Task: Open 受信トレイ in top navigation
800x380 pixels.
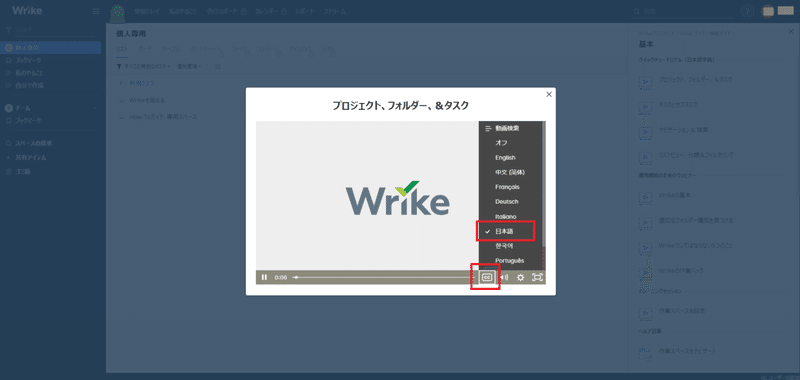Action: pos(147,11)
